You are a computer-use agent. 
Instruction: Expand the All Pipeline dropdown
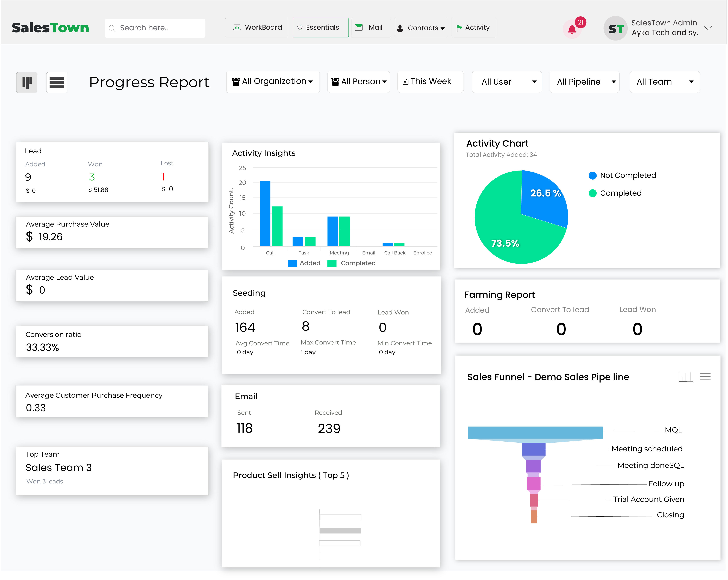coord(585,82)
